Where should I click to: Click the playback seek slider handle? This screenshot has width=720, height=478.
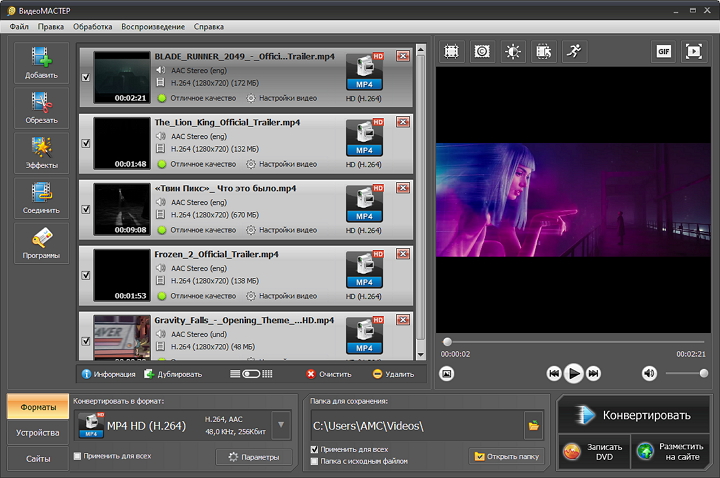pyautogui.click(x=447, y=342)
